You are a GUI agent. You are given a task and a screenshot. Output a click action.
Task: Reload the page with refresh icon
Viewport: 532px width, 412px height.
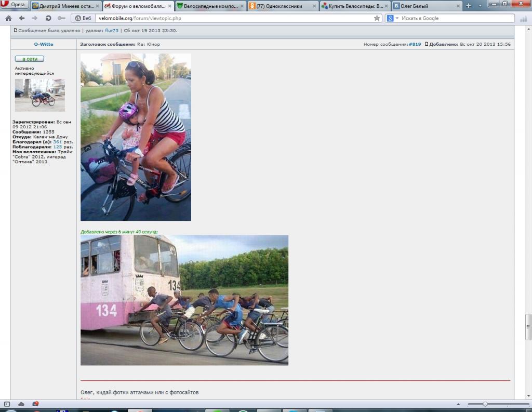click(48, 18)
